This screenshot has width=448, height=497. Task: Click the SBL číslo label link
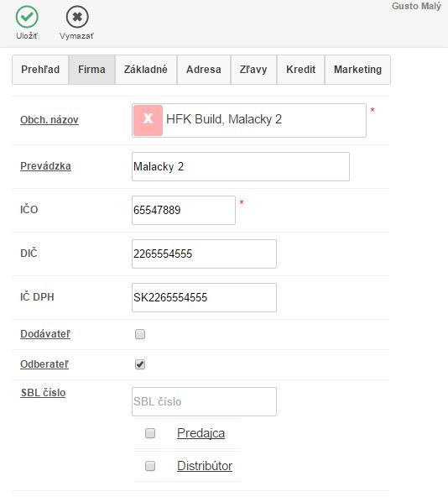[43, 393]
